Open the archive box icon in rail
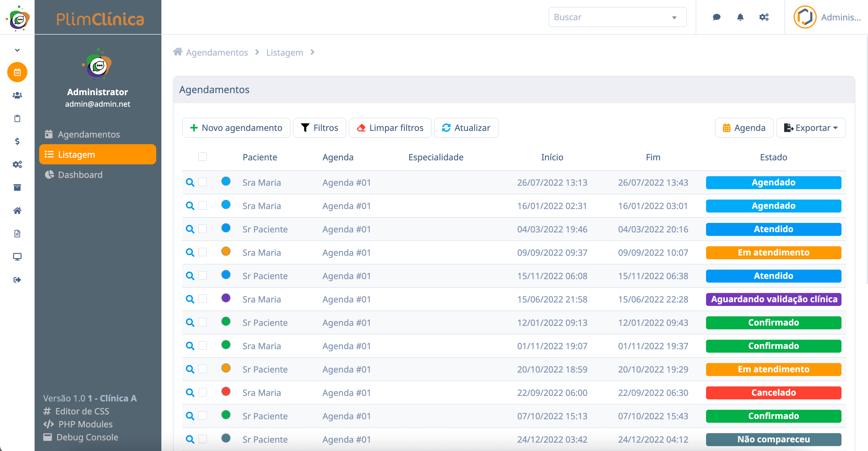868x451 pixels. pyautogui.click(x=17, y=187)
